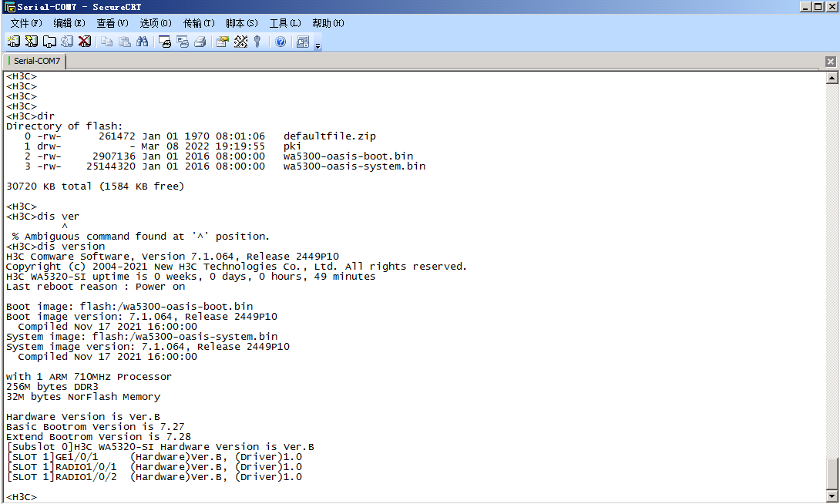
Task: Click the file name defaultfile.zip
Action: [x=330, y=136]
